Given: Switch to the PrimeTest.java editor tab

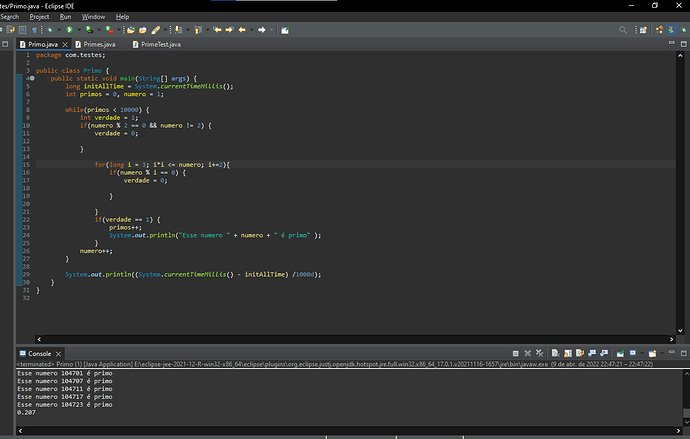Looking at the screenshot, I should (x=157, y=44).
